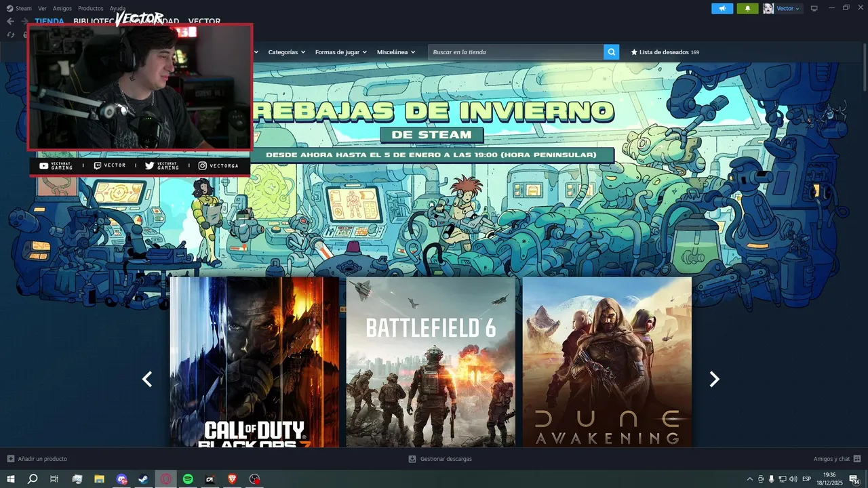
Task: Open the Amigos menu
Action: (x=62, y=8)
